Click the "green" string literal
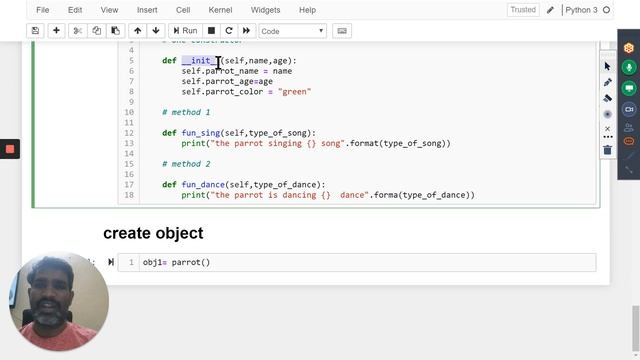Viewport: 640px width, 360px height. click(x=295, y=92)
